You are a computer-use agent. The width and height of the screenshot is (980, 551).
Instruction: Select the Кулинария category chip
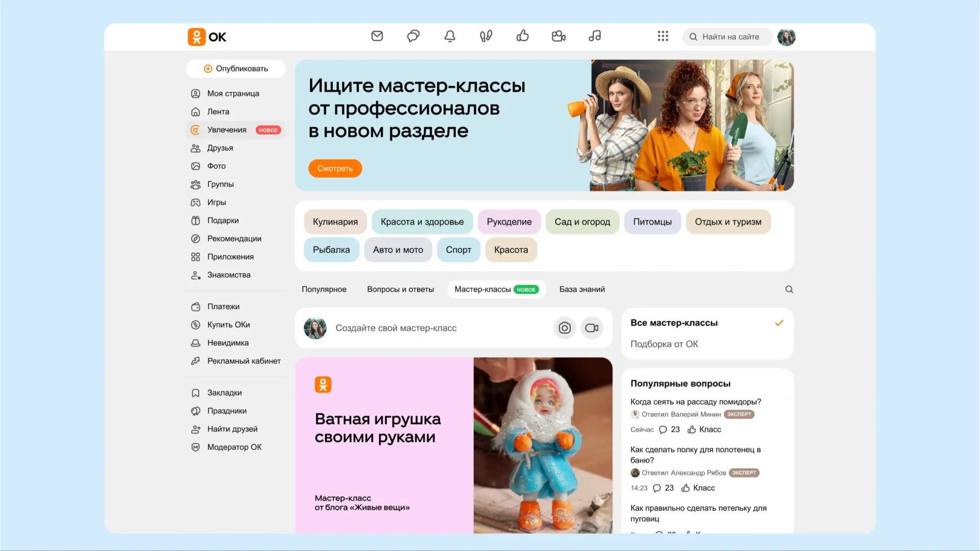[335, 222]
